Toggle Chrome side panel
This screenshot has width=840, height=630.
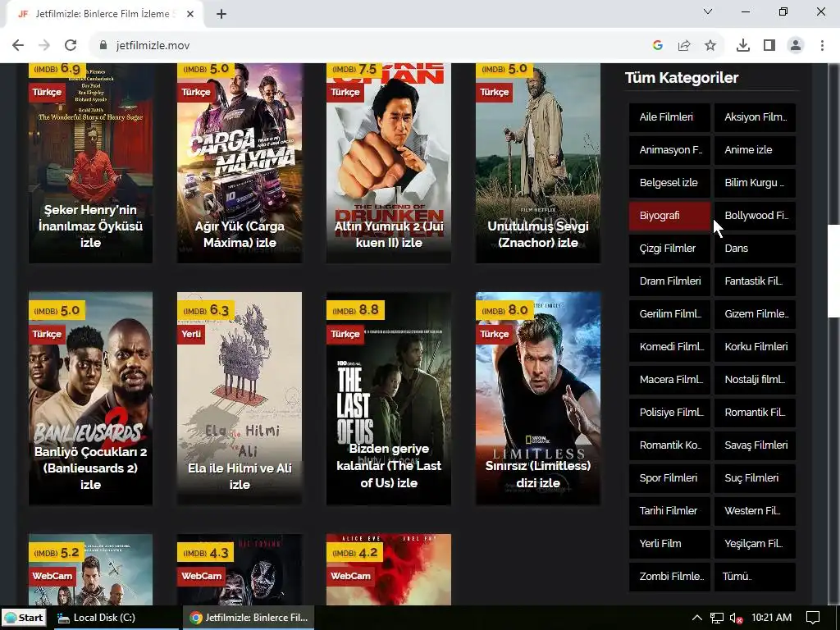click(x=769, y=46)
